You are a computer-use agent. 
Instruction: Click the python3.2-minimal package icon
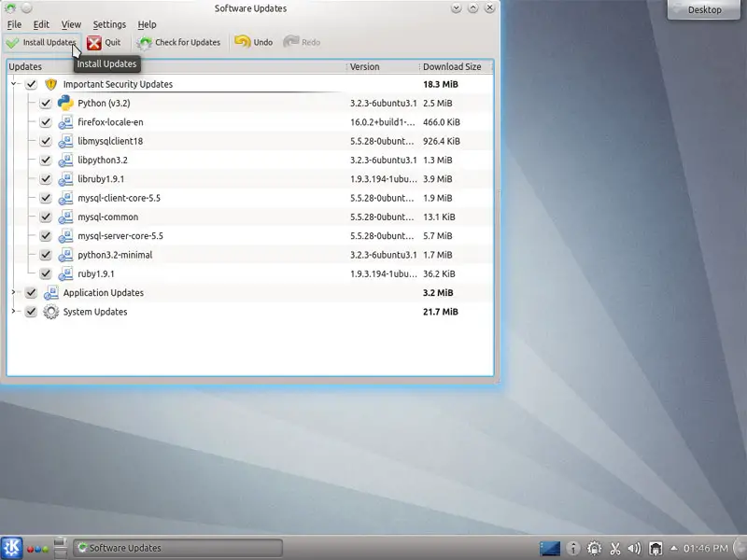pyautogui.click(x=65, y=255)
